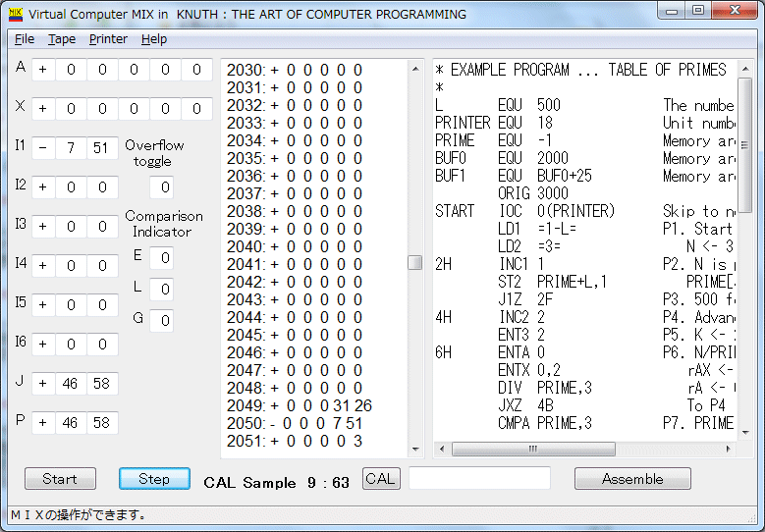Click the I2 register sign field
The image size is (765, 532).
coord(43,187)
